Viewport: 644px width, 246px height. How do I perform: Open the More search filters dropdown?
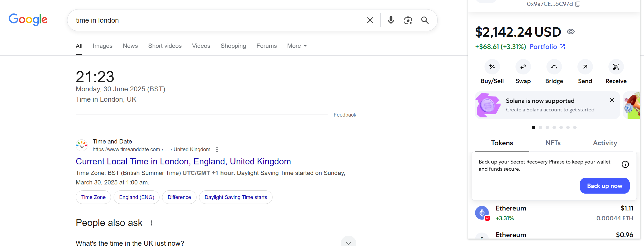pos(297,46)
